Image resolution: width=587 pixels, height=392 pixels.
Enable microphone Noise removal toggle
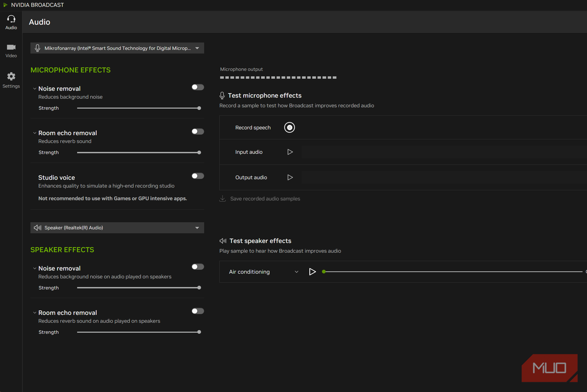[198, 87]
